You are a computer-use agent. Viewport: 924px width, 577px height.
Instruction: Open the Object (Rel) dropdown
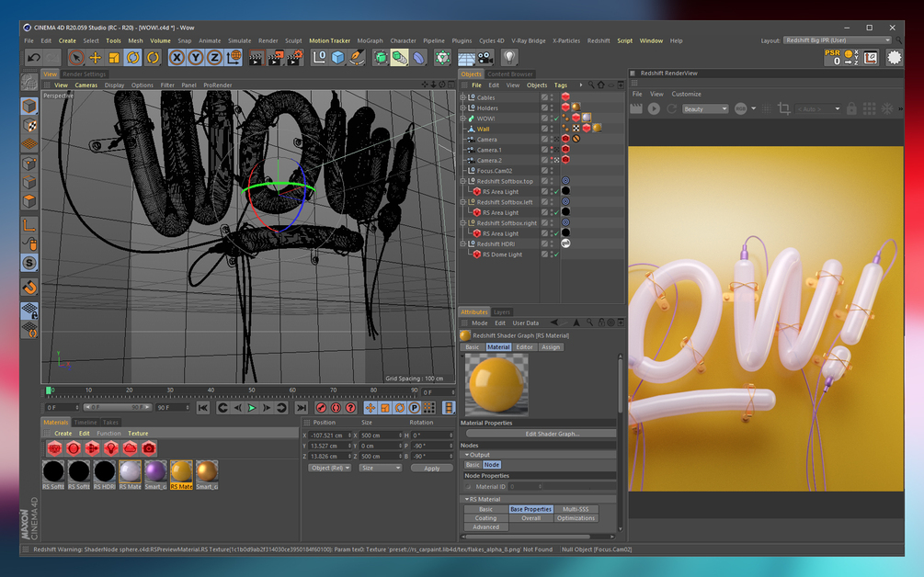(x=329, y=468)
